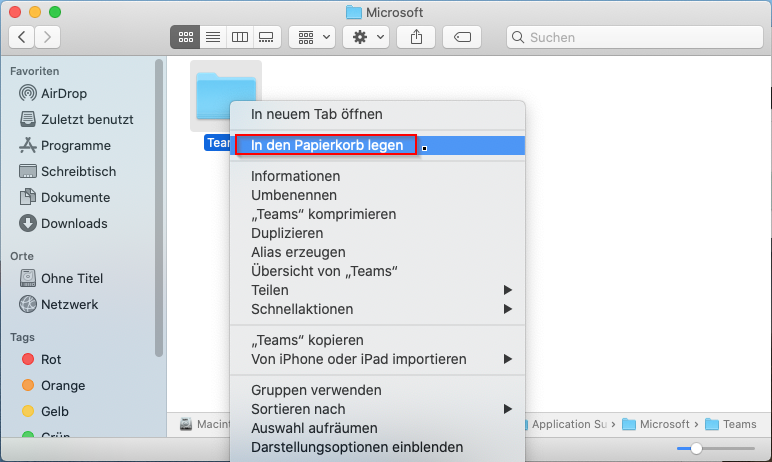
Task: Open Dokumente in the sidebar
Action: (x=64, y=197)
